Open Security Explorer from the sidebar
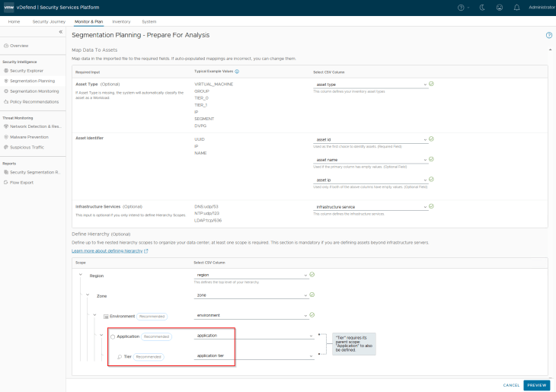Screen dimensions: 556x392 pyautogui.click(x=28, y=70)
